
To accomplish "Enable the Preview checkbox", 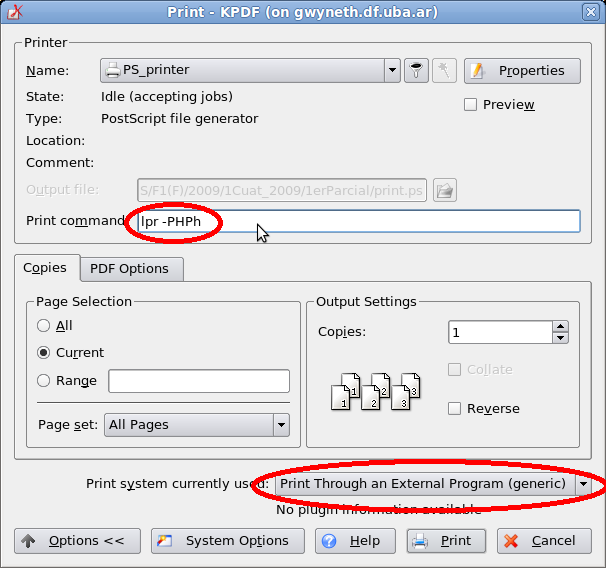I will pyautogui.click(x=470, y=105).
